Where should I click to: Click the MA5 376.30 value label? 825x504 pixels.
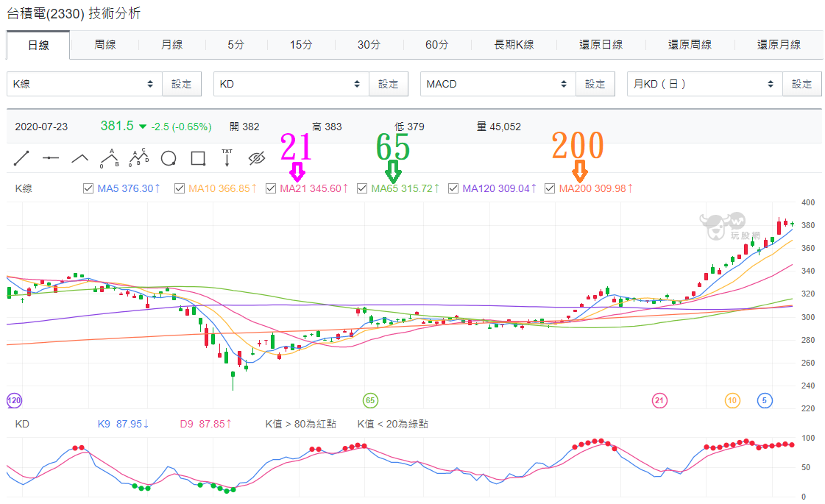[128, 188]
